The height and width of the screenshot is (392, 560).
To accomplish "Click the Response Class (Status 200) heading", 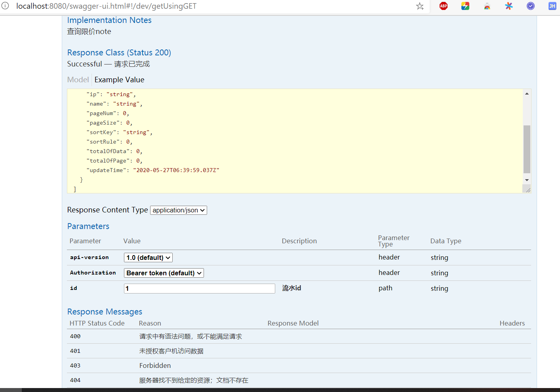I will point(119,52).
